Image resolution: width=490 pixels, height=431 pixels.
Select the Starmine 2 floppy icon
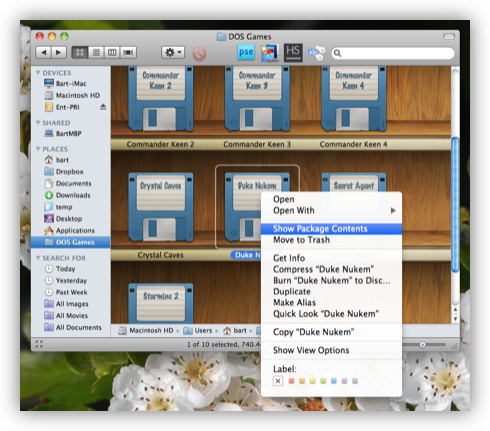161,303
